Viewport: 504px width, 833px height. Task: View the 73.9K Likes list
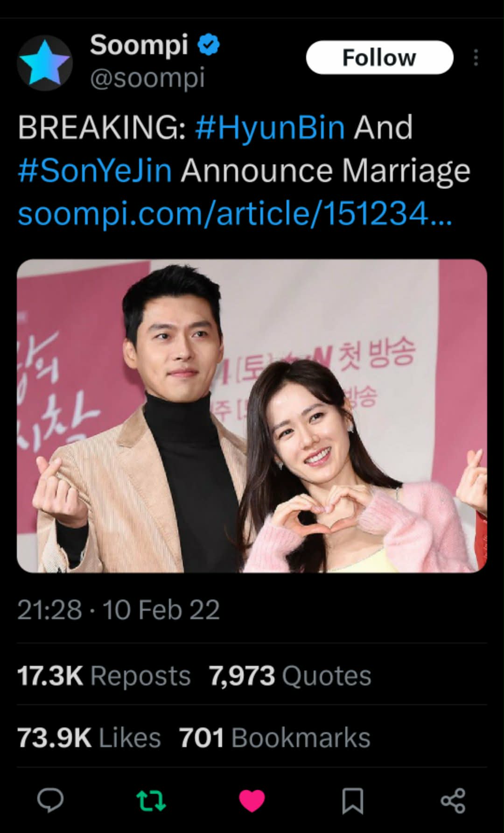(x=89, y=738)
